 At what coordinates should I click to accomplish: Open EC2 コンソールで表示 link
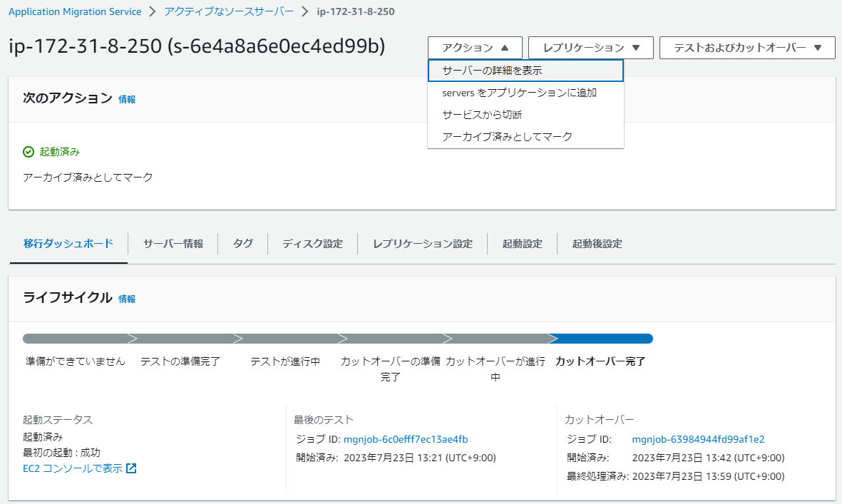73,468
